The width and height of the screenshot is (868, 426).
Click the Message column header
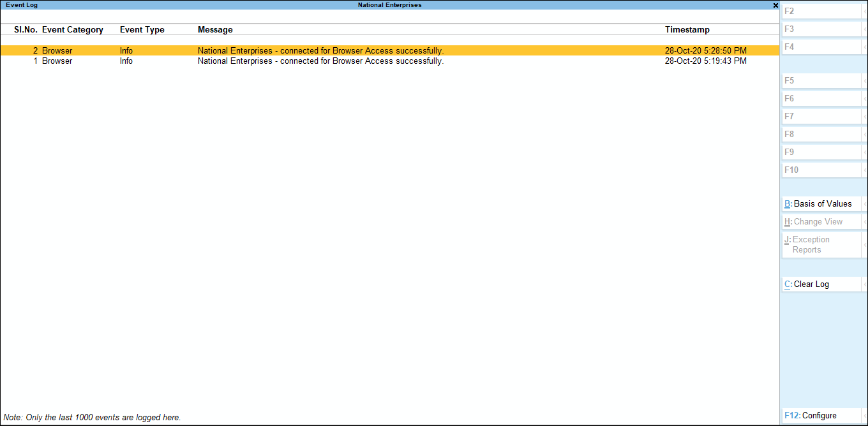pyautogui.click(x=215, y=30)
